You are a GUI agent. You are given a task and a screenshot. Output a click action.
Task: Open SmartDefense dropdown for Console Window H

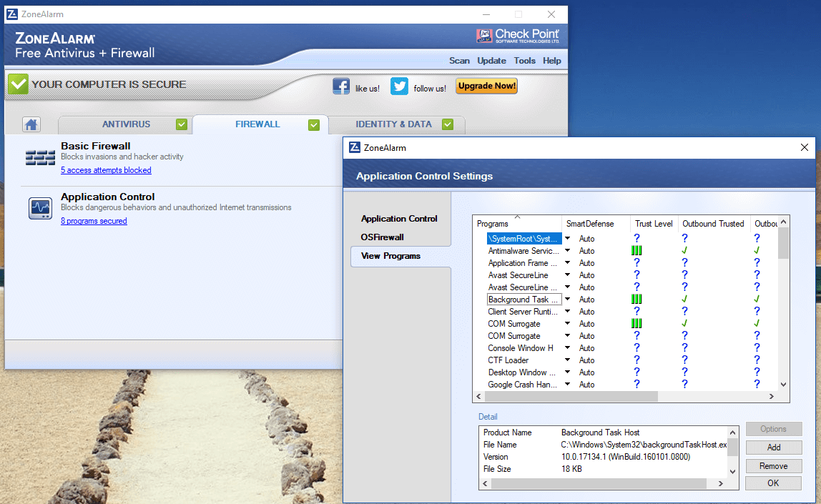[x=568, y=348]
